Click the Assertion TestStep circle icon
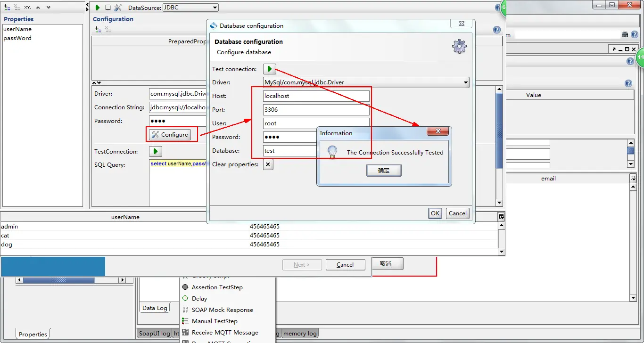This screenshot has width=644, height=343. 185,287
